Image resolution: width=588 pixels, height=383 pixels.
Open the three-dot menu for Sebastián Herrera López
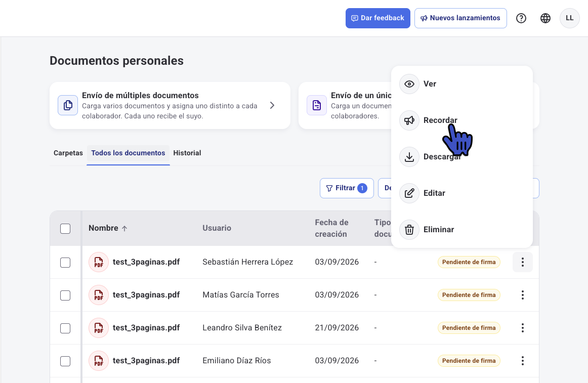pyautogui.click(x=522, y=262)
